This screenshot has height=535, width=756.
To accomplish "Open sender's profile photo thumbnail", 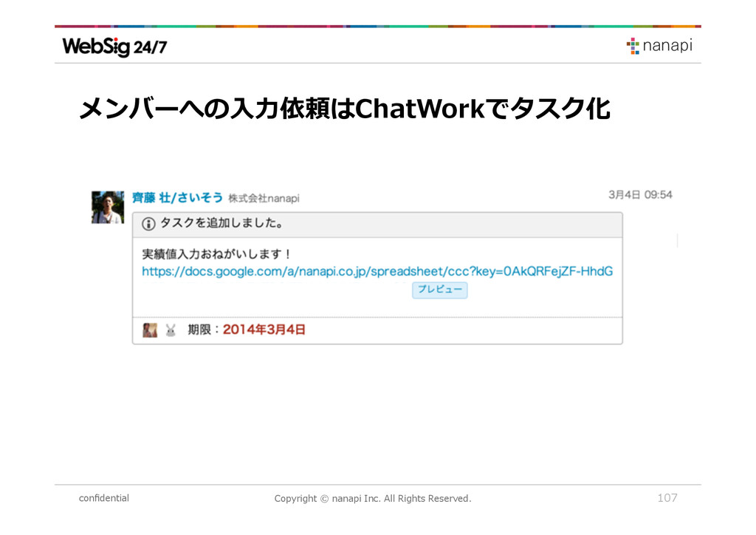I will [108, 208].
